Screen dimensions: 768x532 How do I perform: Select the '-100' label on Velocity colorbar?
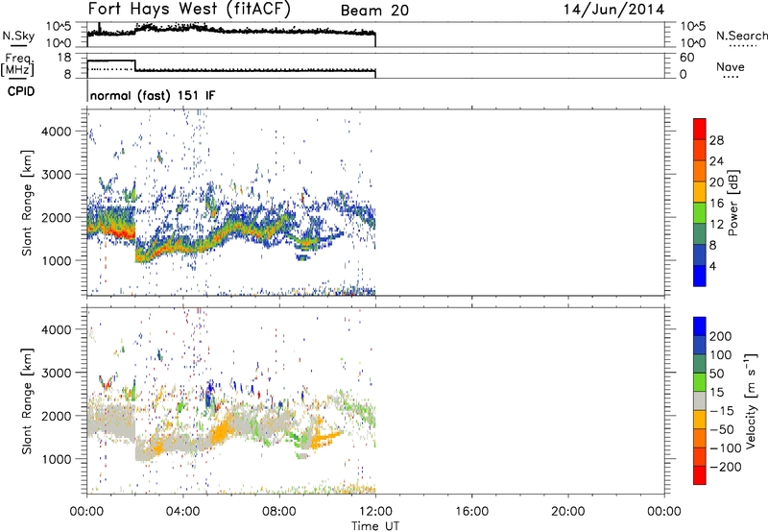(x=725, y=447)
